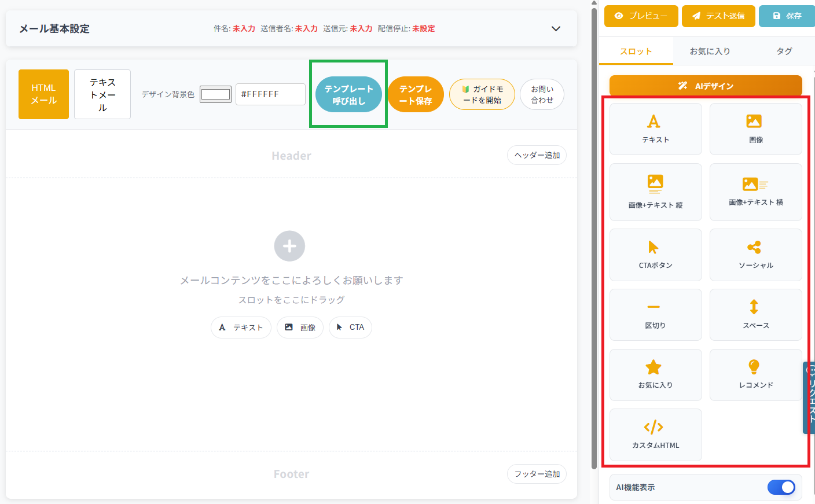Toggle the AI機能表示 switch off
The image size is (815, 504).
(781, 487)
